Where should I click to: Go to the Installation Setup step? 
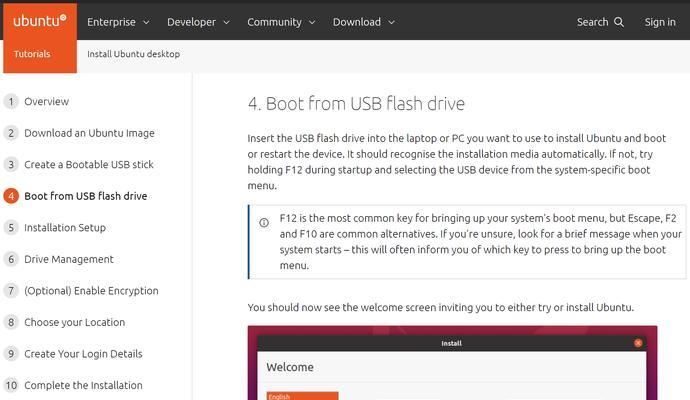65,228
